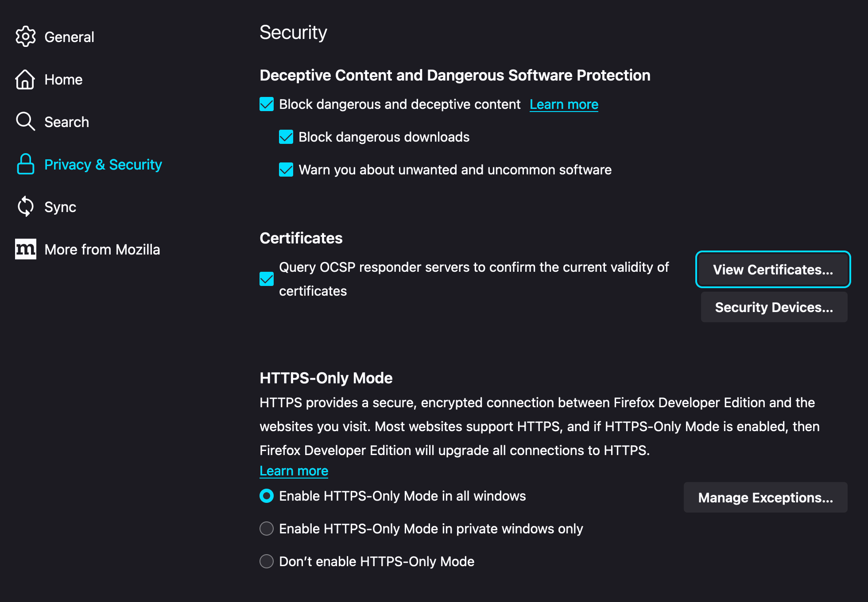The height and width of the screenshot is (602, 868).
Task: Toggle Query OCSP responder servers checkbox
Action: (267, 279)
